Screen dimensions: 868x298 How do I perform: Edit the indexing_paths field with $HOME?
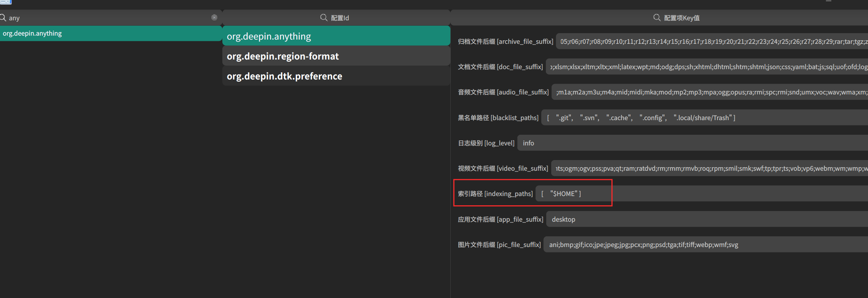[x=702, y=194]
